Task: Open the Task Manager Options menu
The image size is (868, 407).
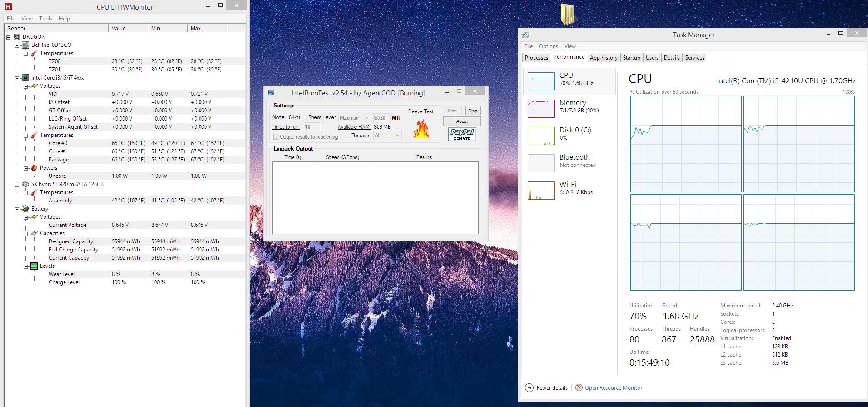Action: 549,46
